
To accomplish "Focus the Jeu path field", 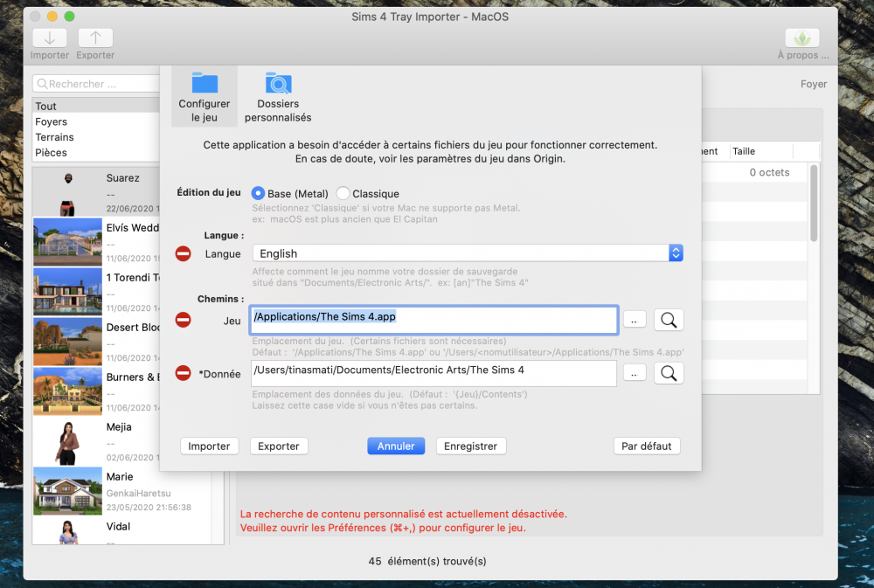I will (x=434, y=320).
